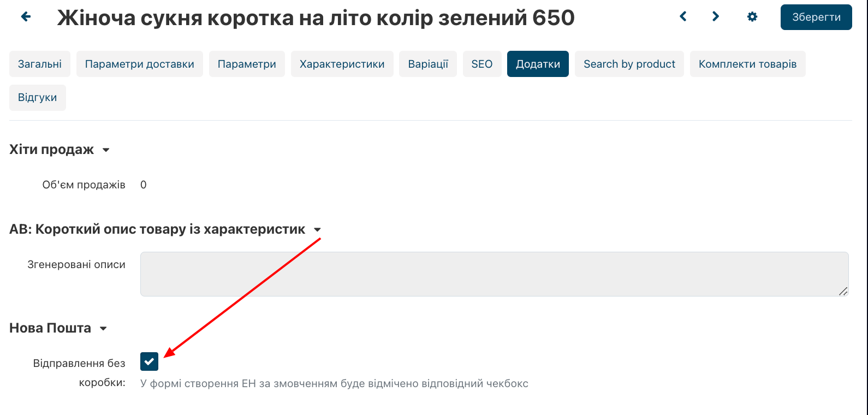Click the Згенеровані описи text area

(x=494, y=274)
